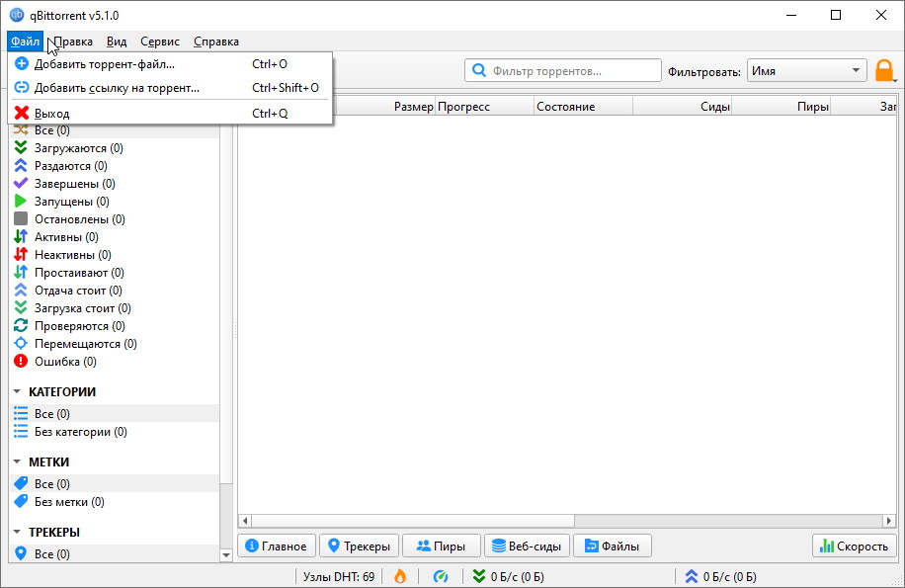Click the Простаивают arrows icon
The height and width of the screenshot is (588, 905).
pos(21,273)
